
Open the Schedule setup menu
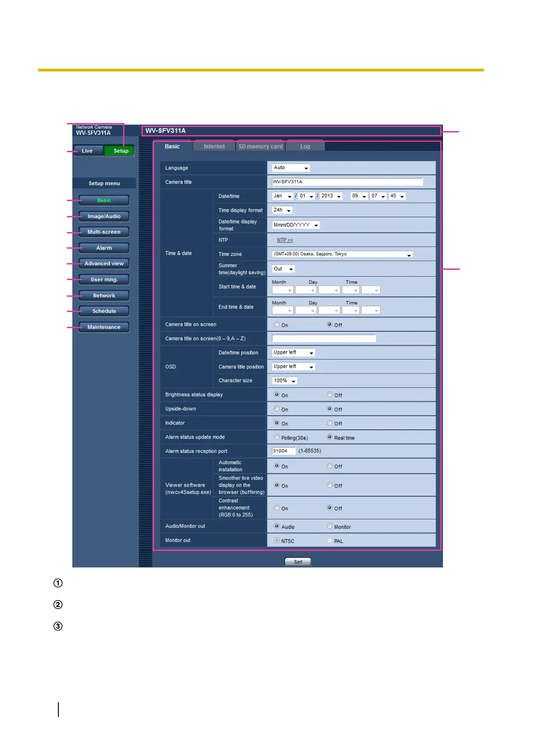pos(104,311)
